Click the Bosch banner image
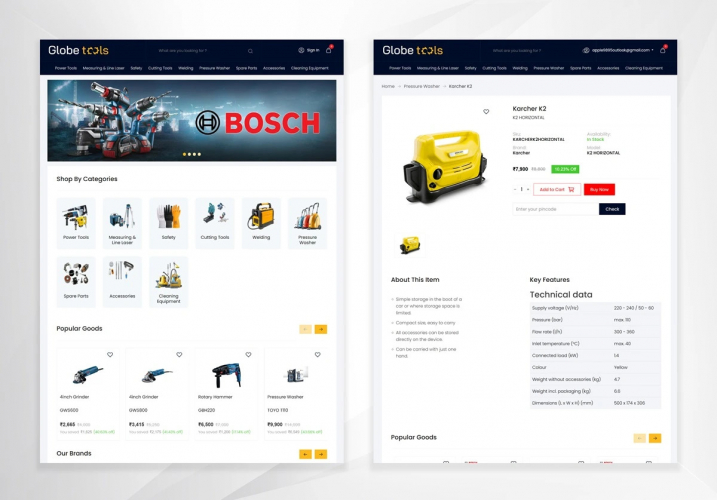 pos(192,121)
